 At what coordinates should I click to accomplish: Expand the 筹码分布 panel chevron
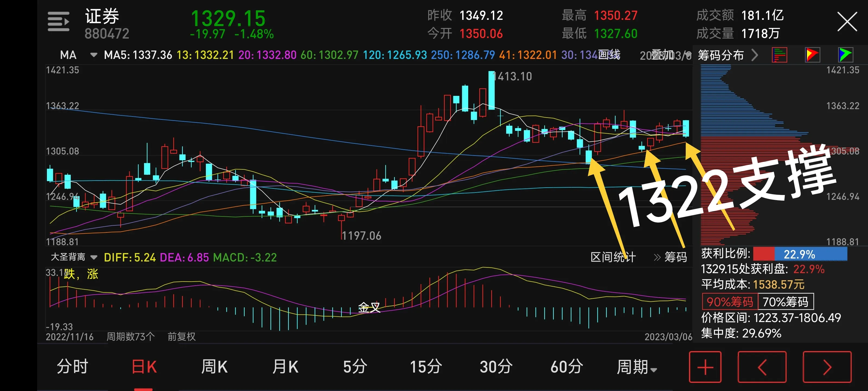(755, 55)
